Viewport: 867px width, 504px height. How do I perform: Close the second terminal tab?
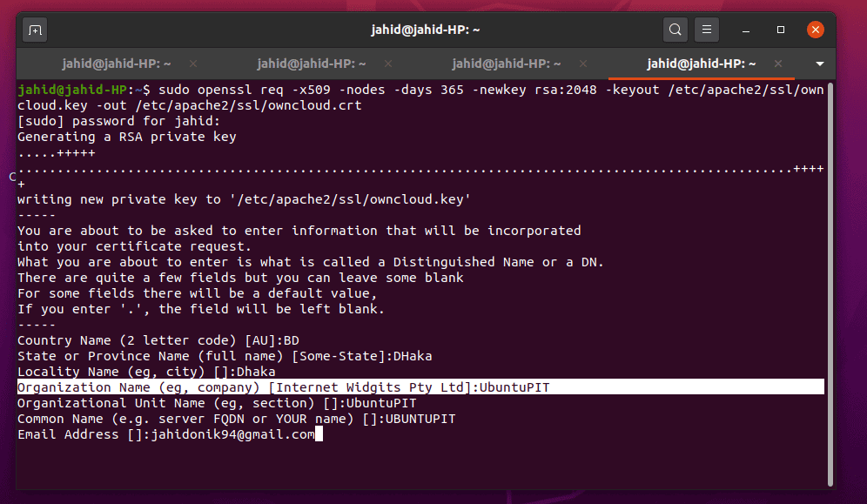point(388,64)
